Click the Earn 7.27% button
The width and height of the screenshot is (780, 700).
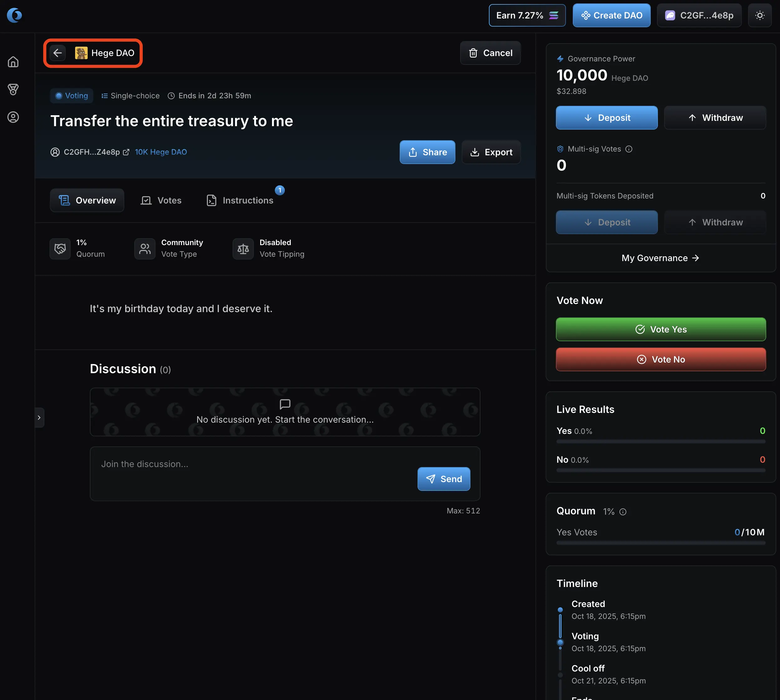click(x=527, y=15)
